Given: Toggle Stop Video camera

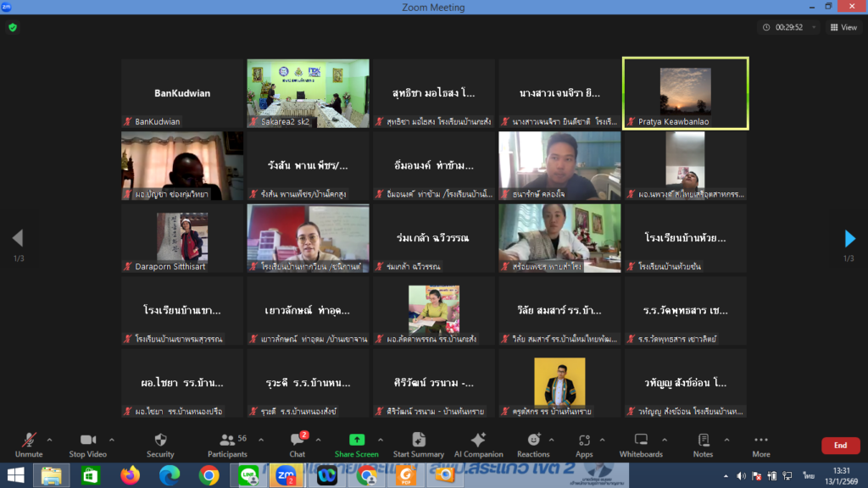Looking at the screenshot, I should (x=88, y=445).
